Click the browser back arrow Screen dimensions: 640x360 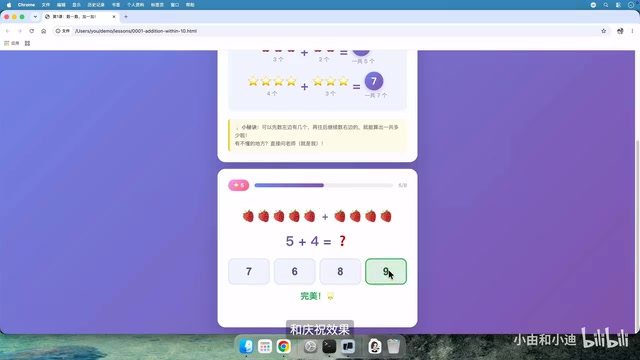[x=8, y=31]
